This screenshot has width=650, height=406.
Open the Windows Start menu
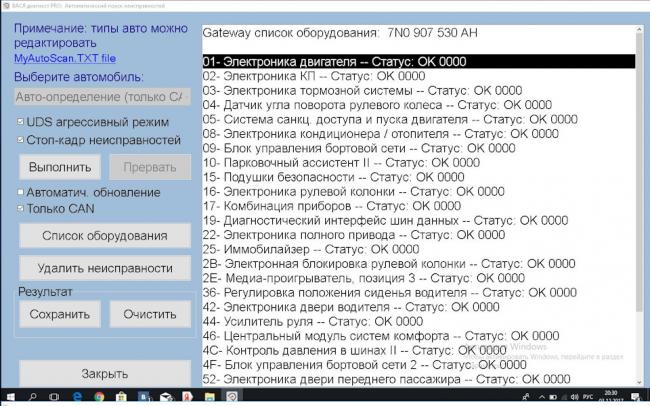pyautogui.click(x=10, y=397)
